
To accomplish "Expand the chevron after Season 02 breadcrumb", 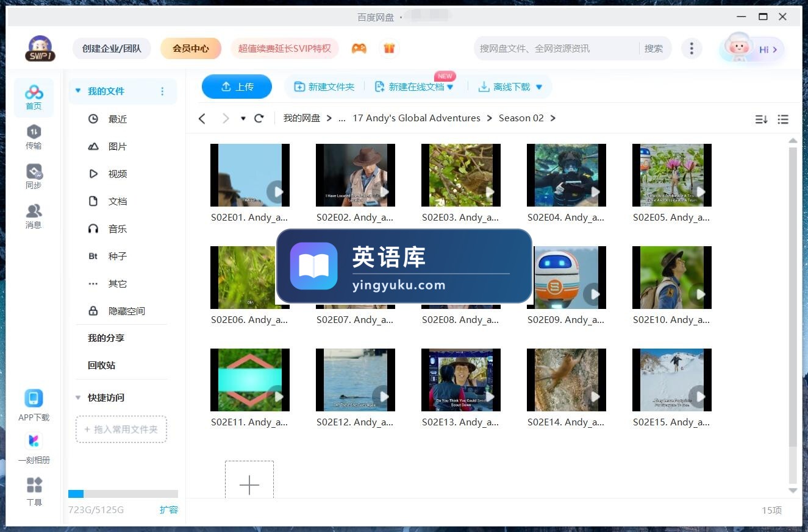I will 553,118.
